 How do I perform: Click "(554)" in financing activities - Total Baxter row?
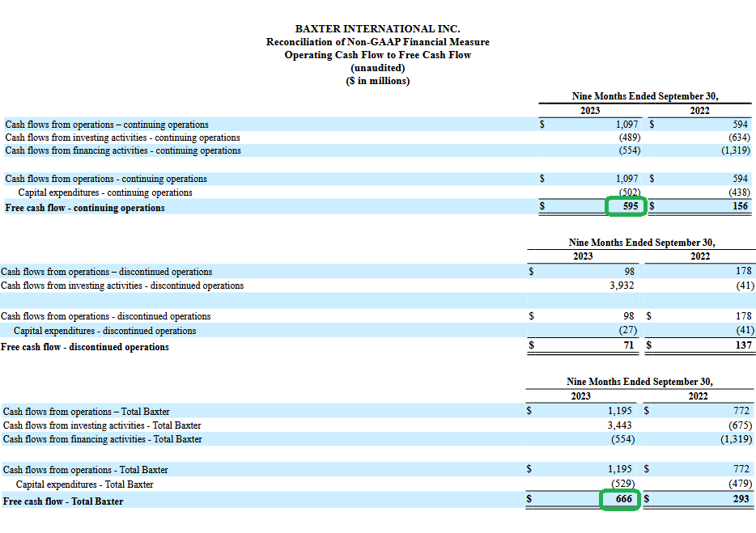coord(623,439)
